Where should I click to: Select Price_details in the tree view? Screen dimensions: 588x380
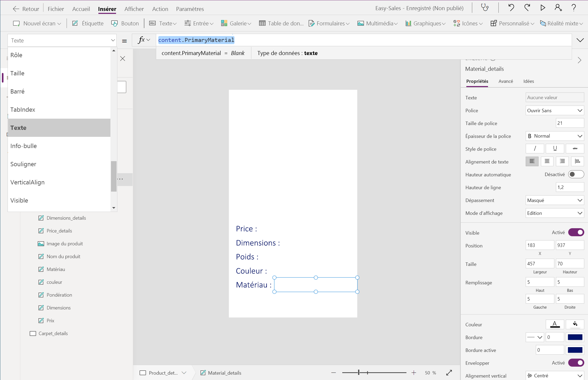point(59,231)
